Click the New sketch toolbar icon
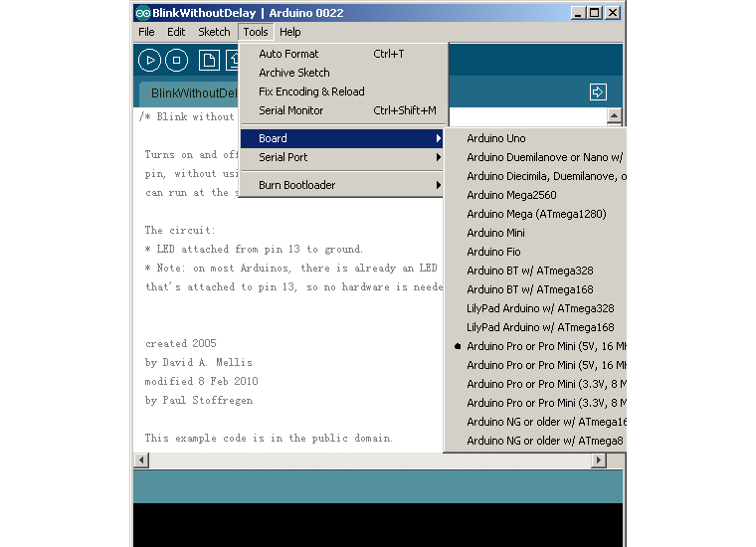The image size is (756, 547). pyautogui.click(x=209, y=61)
